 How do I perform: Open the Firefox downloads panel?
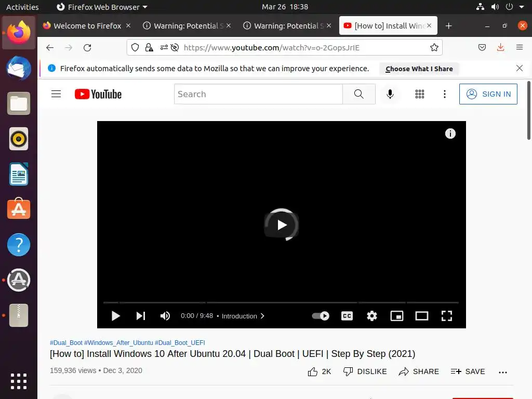point(500,47)
